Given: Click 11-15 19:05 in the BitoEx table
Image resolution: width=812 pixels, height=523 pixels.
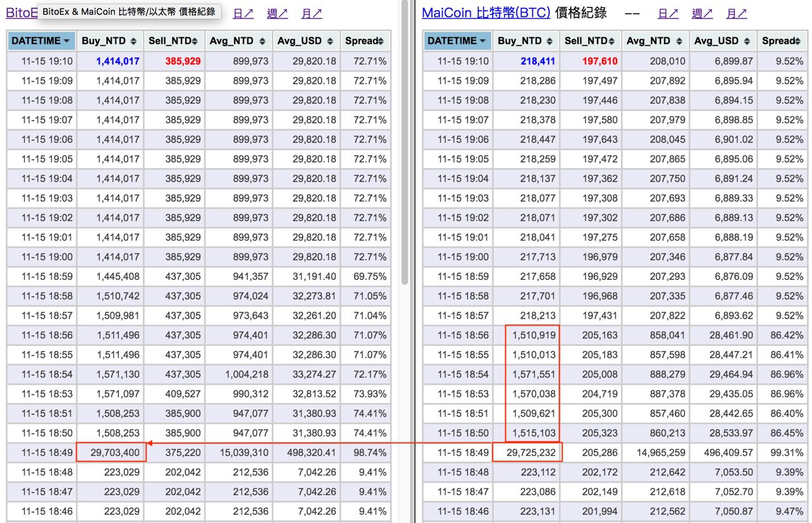Looking at the screenshot, I should click(42, 159).
